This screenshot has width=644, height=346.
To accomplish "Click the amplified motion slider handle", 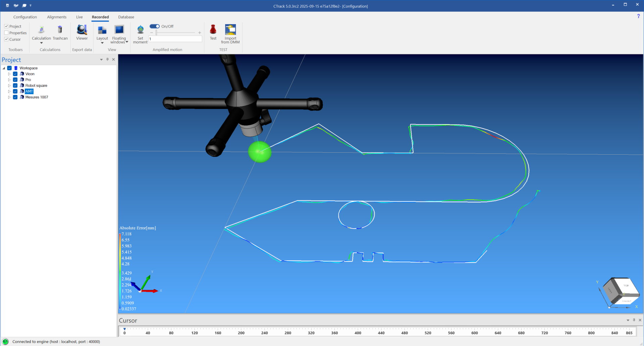I will 156,33.
